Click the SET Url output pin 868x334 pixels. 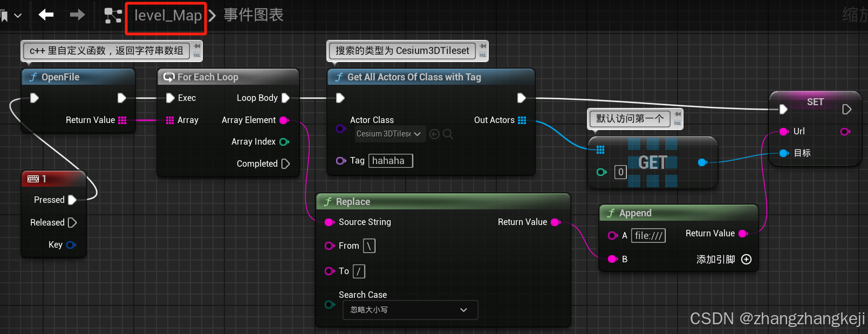[846, 132]
